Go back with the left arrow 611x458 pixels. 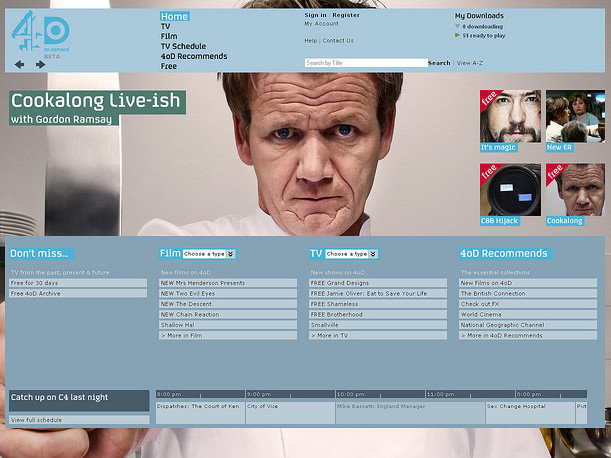point(19,64)
